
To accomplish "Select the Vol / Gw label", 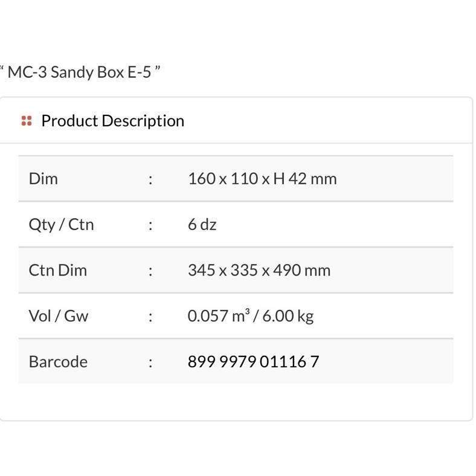I will click(x=58, y=316).
